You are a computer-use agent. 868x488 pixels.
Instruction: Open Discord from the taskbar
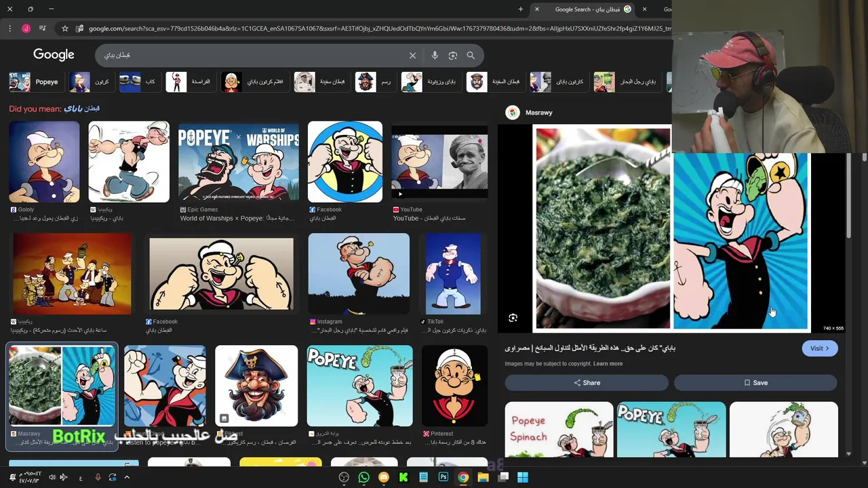384,477
